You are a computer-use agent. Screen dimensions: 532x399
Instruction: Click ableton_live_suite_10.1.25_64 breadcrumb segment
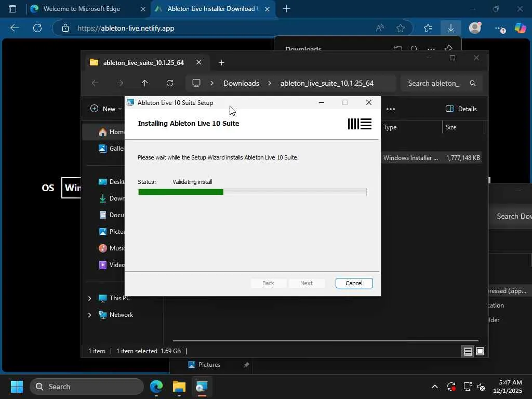[x=327, y=83]
